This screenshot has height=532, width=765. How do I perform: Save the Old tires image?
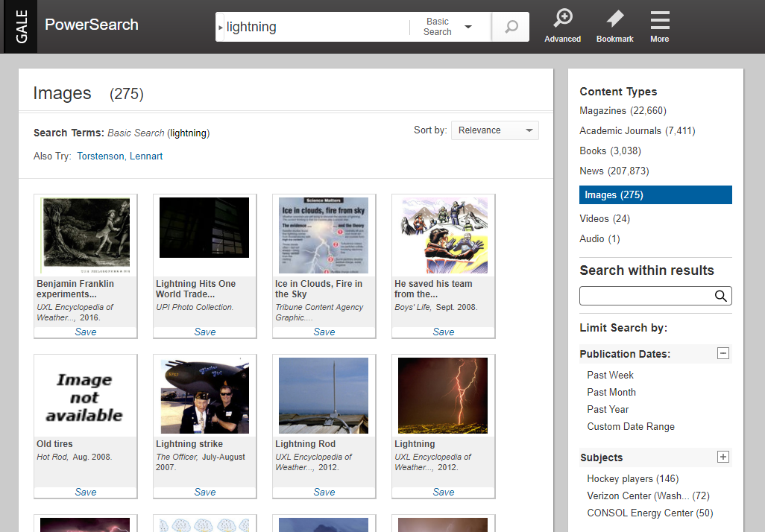coord(86,492)
